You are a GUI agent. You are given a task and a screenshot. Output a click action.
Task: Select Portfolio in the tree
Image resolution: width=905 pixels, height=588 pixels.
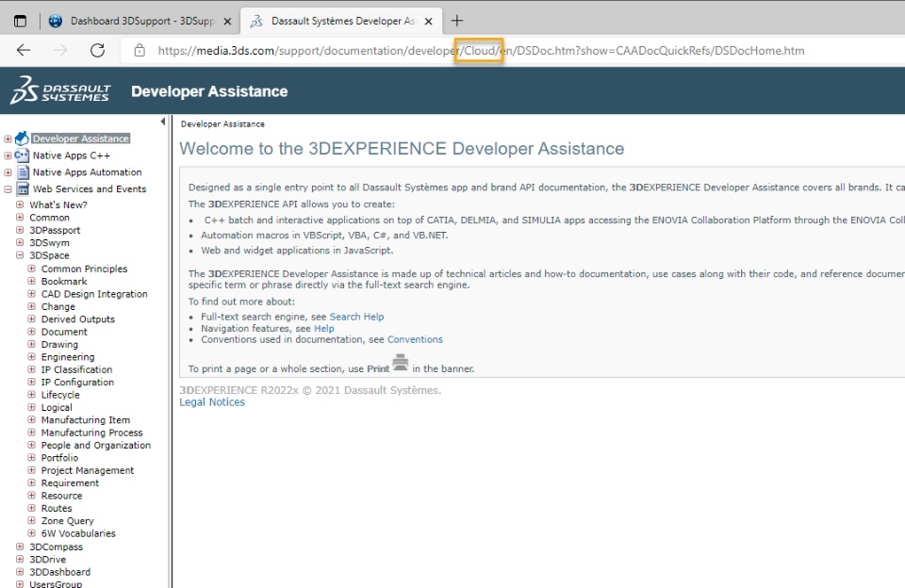pyautogui.click(x=59, y=458)
